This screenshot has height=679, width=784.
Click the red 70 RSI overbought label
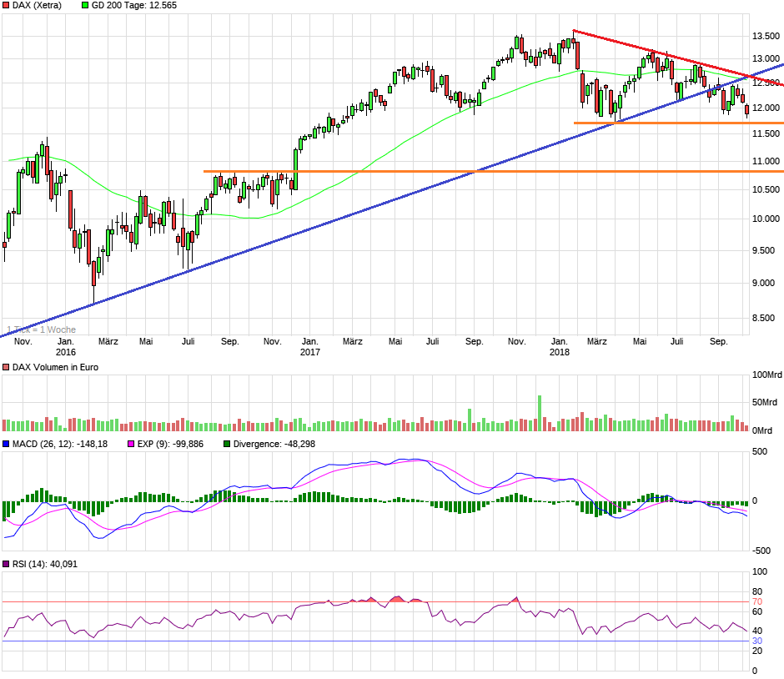(757, 601)
